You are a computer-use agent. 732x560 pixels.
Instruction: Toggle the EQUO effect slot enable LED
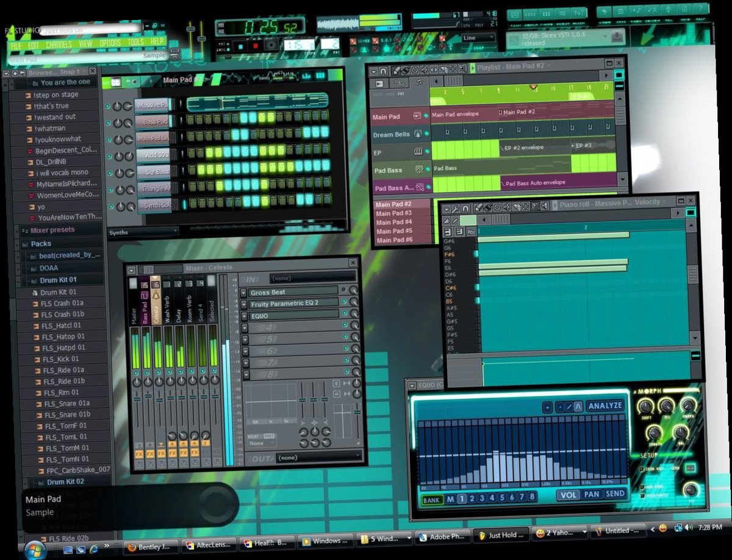coord(345,314)
